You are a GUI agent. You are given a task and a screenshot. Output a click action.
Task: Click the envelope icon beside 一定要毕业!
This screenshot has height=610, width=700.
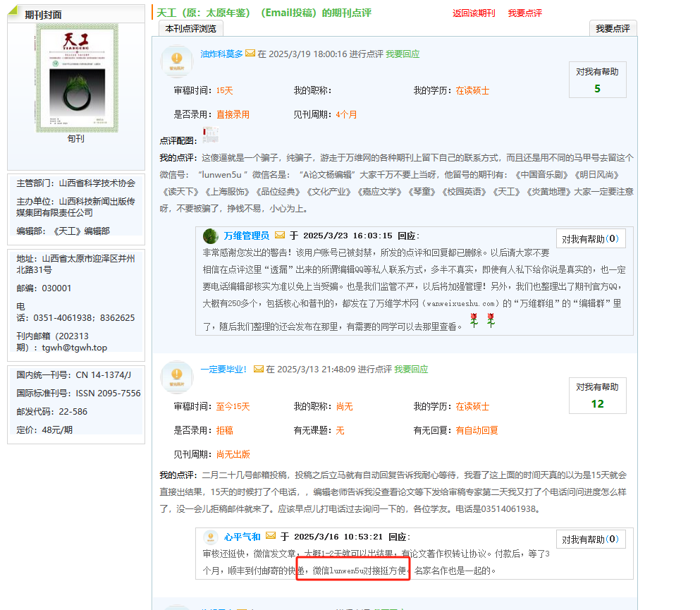point(259,369)
